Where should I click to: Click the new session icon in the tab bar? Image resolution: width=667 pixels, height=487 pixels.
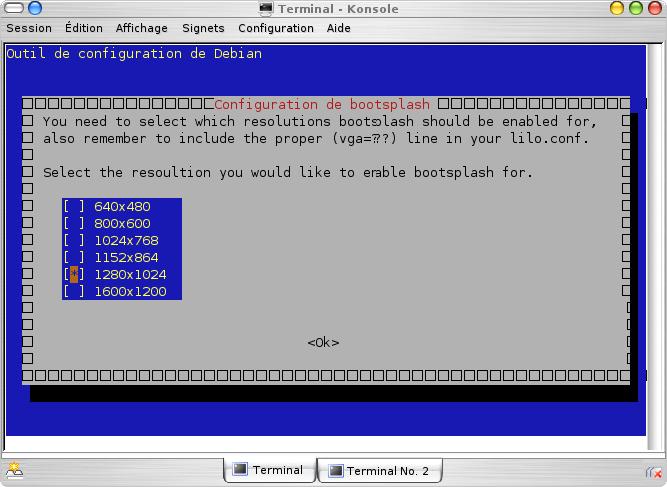(14, 471)
